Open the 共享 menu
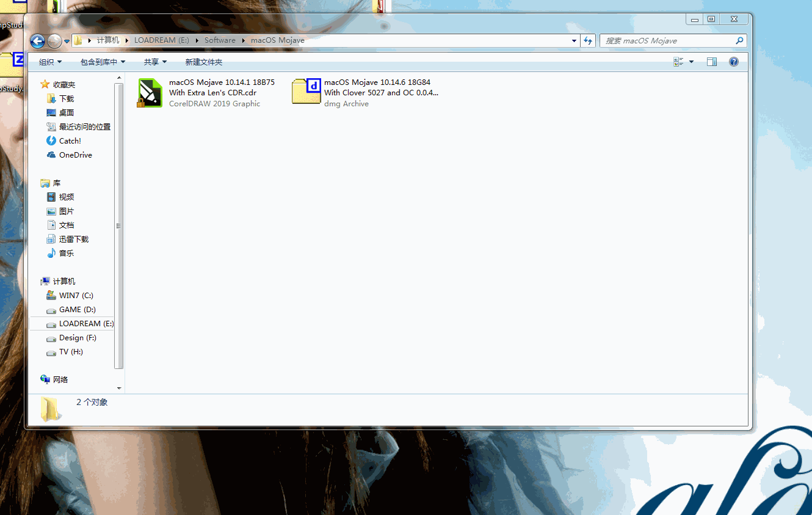Image resolution: width=812 pixels, height=515 pixels. click(x=155, y=62)
